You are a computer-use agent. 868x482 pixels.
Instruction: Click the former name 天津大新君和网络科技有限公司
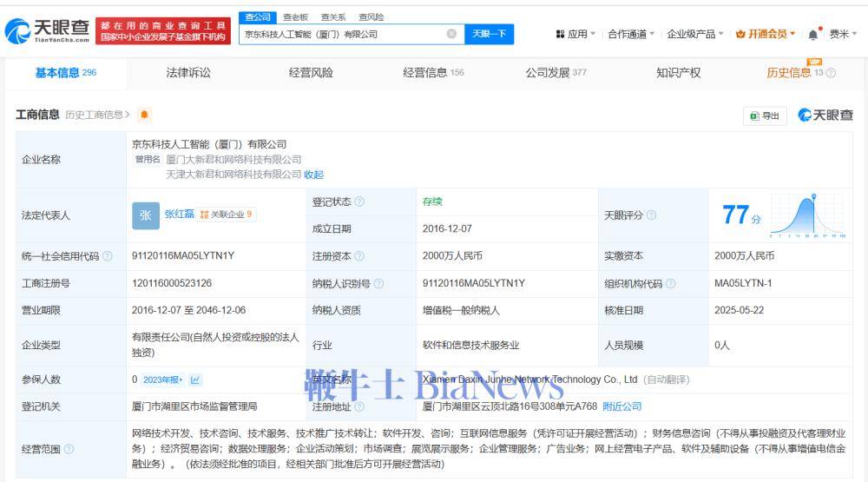(x=233, y=175)
